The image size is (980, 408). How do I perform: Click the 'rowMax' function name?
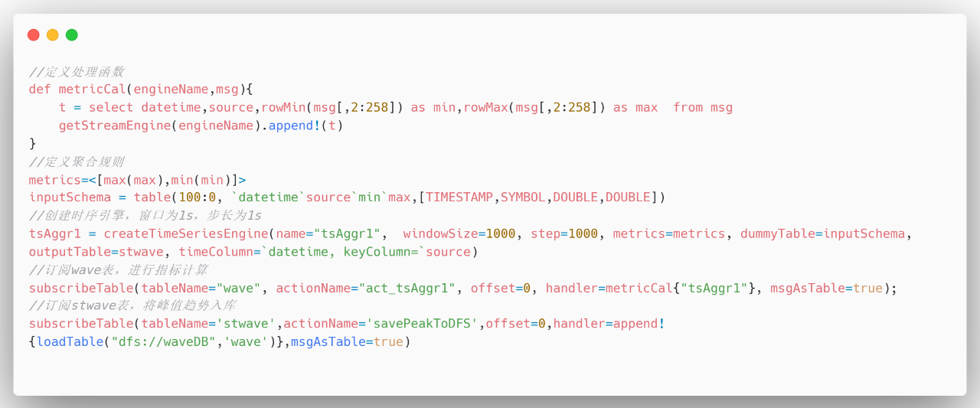pyautogui.click(x=486, y=108)
